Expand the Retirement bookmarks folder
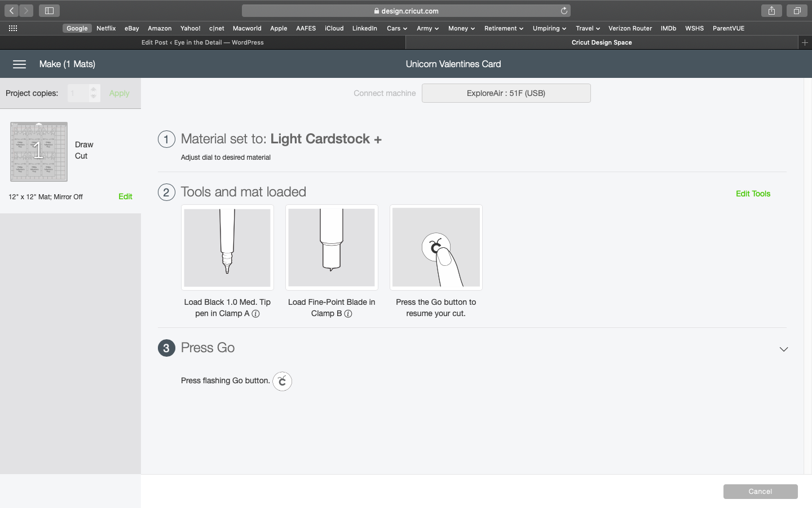Image resolution: width=812 pixels, height=508 pixels. tap(504, 28)
